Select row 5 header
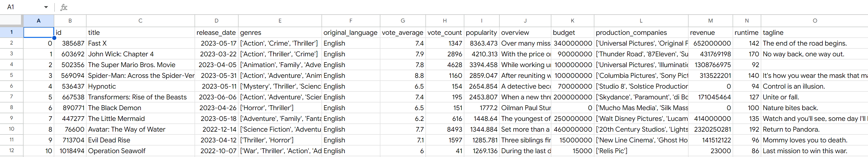The image size is (868, 157). (x=12, y=76)
